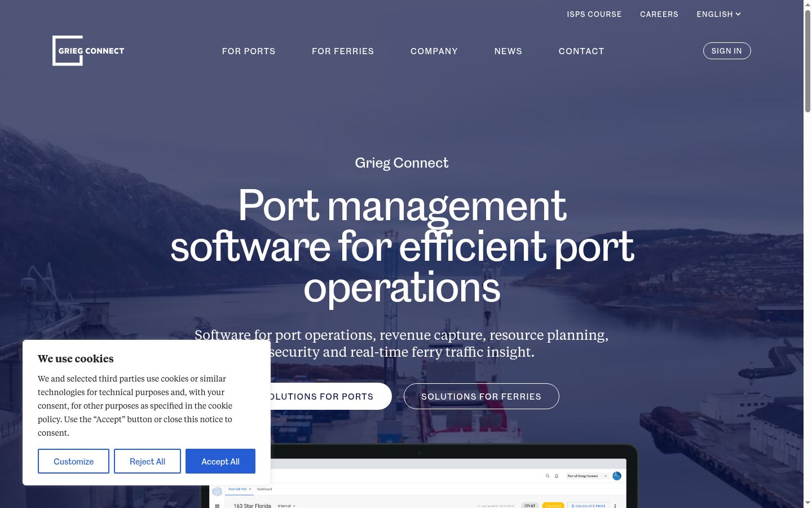The image size is (812, 508).
Task: Expand the English language dropdown
Action: (718, 14)
